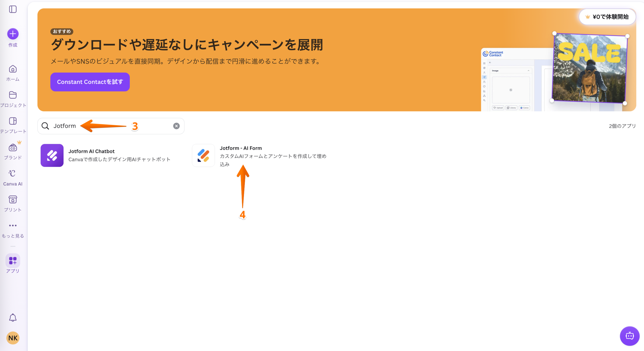The height and width of the screenshot is (351, 644).
Task: Open the ブランド icon in sidebar
Action: click(x=13, y=147)
